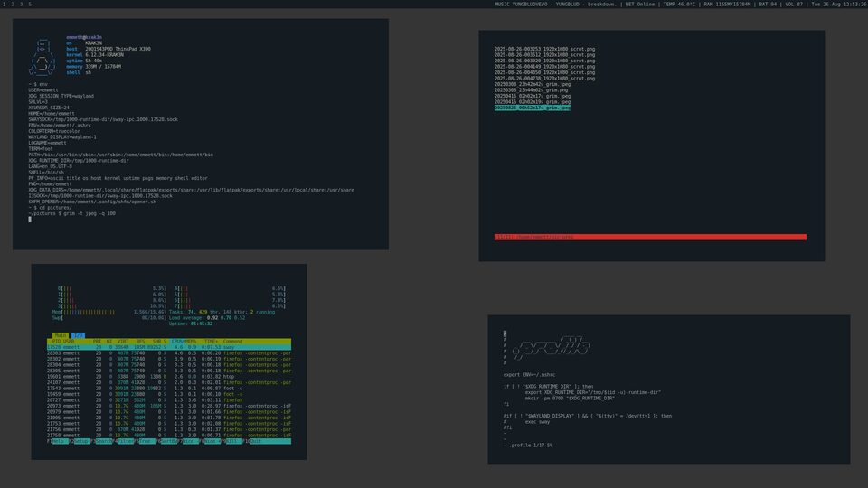Select file 2025-08-26-004350_1920x1080_scrot.png
This screenshot has width=868, height=488.
coord(544,72)
